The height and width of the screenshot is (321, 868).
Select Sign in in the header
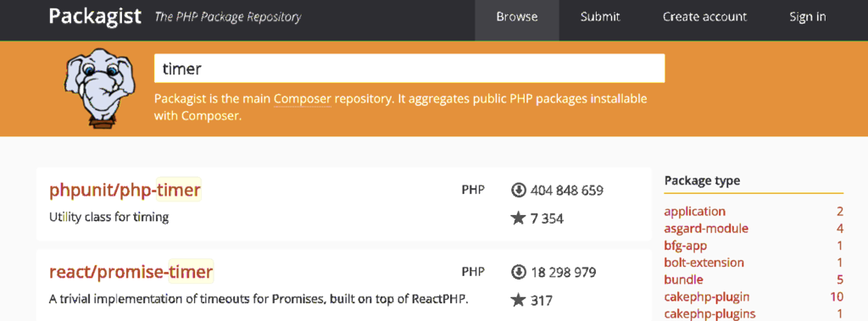pyautogui.click(x=808, y=17)
